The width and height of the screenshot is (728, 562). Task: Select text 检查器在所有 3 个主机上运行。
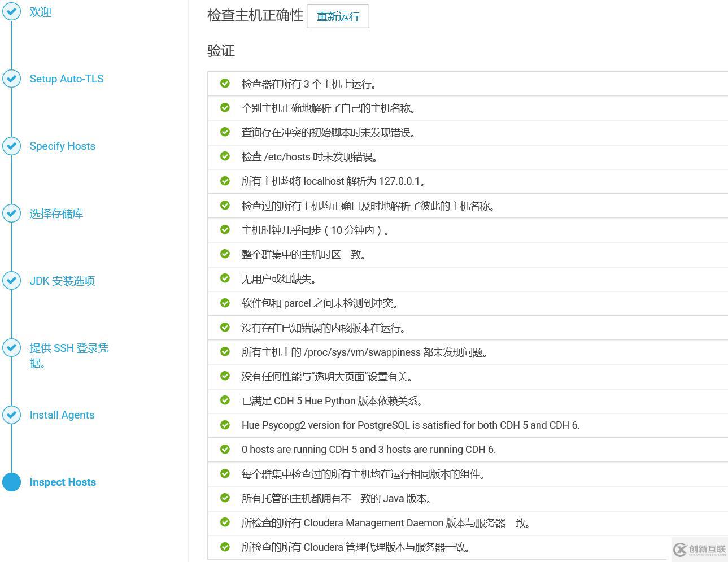pyautogui.click(x=309, y=84)
